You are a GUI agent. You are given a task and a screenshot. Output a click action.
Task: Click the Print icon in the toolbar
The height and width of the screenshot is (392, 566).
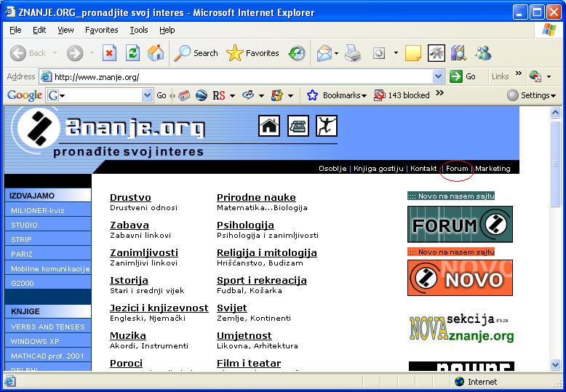tap(353, 53)
